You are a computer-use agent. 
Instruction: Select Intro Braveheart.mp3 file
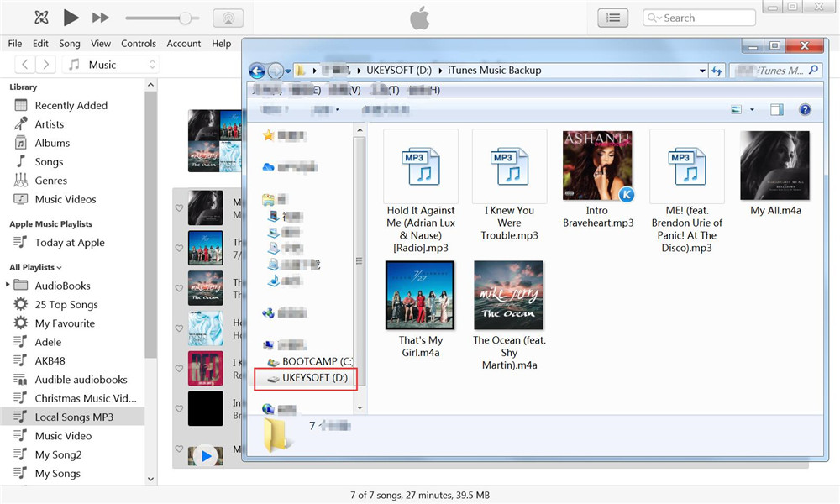(x=598, y=180)
